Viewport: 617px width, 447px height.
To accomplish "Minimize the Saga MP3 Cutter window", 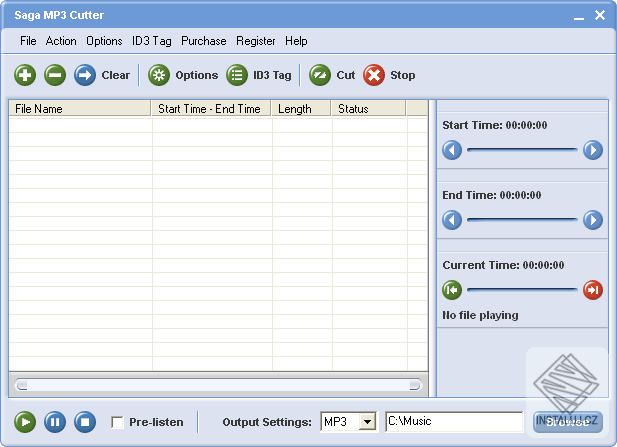I will point(578,16).
